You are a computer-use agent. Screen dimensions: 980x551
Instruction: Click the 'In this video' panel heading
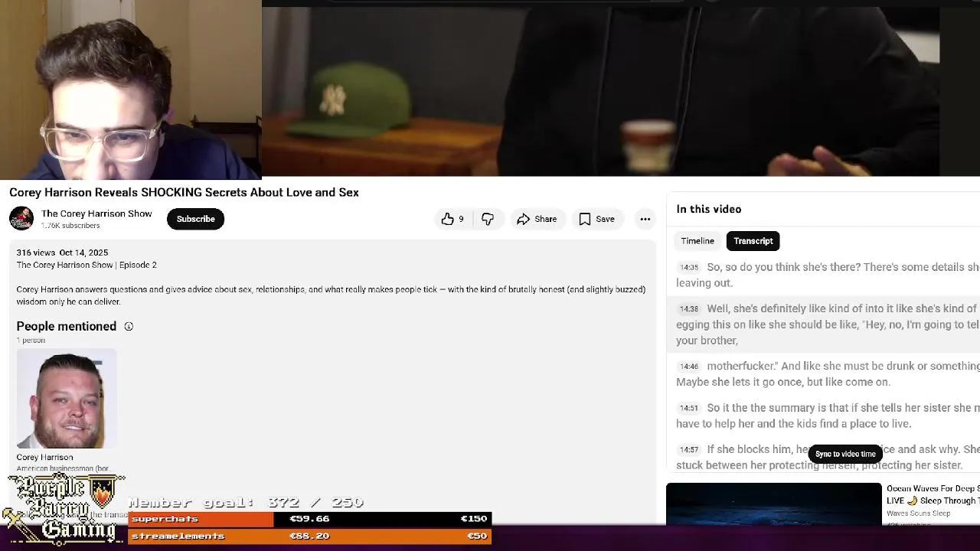[708, 209]
